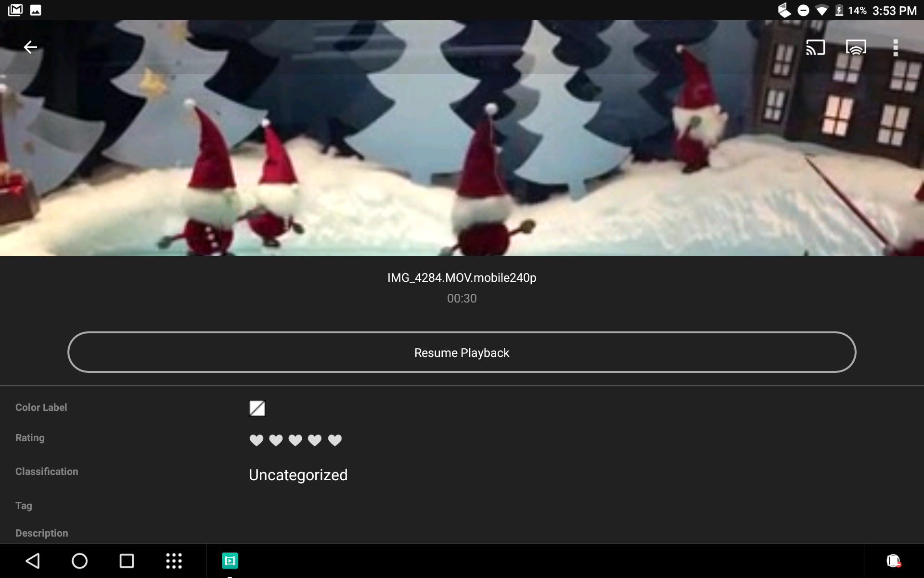This screenshot has height=578, width=924.
Task: Set rating to one heart
Action: pyautogui.click(x=257, y=440)
